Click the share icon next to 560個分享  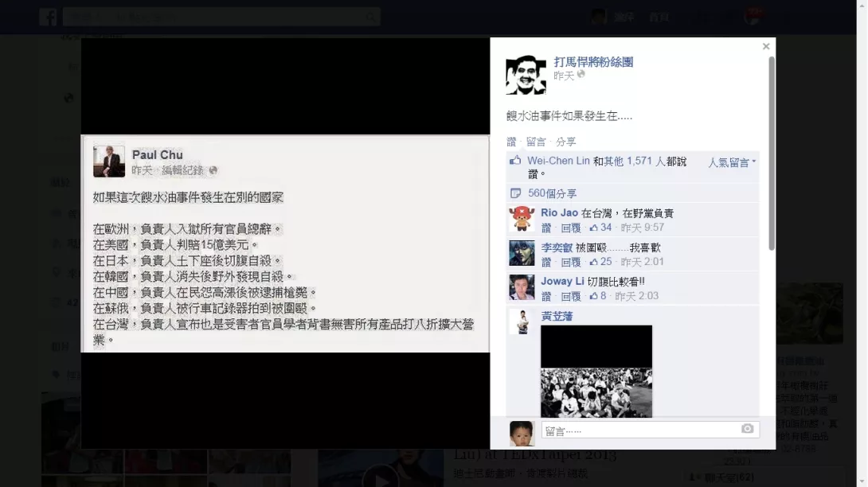(515, 193)
